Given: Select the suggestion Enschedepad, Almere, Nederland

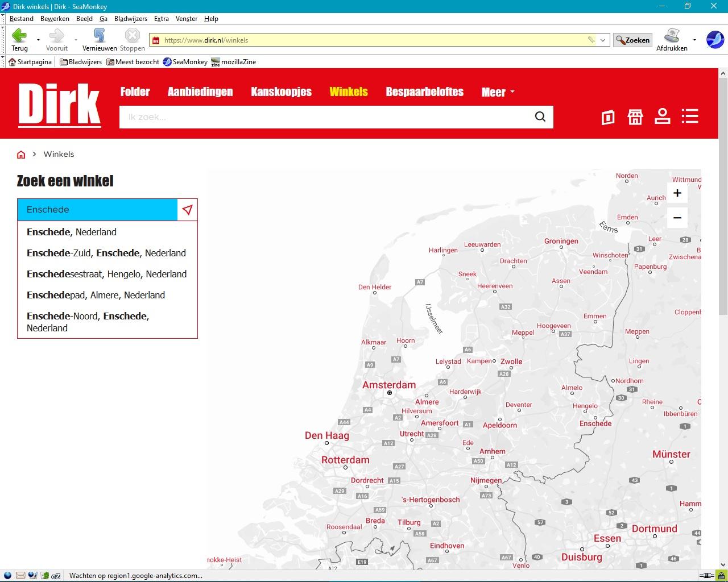Looking at the screenshot, I should (x=96, y=295).
